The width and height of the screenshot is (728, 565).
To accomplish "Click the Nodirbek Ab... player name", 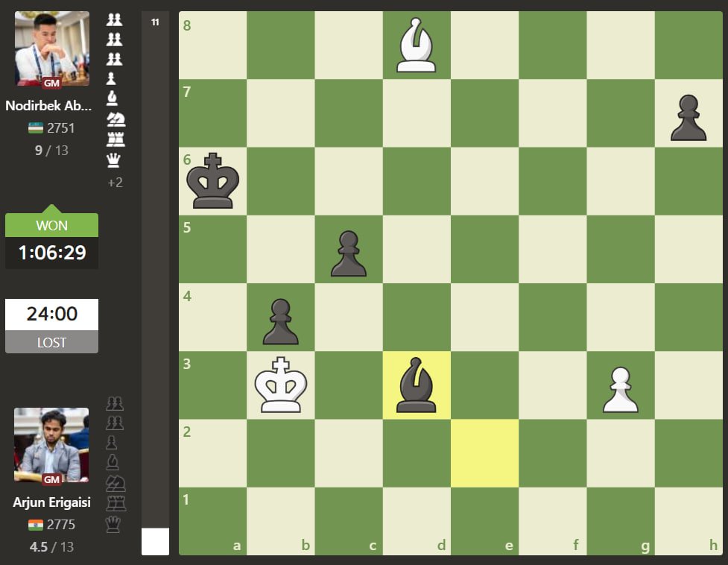I will point(48,105).
